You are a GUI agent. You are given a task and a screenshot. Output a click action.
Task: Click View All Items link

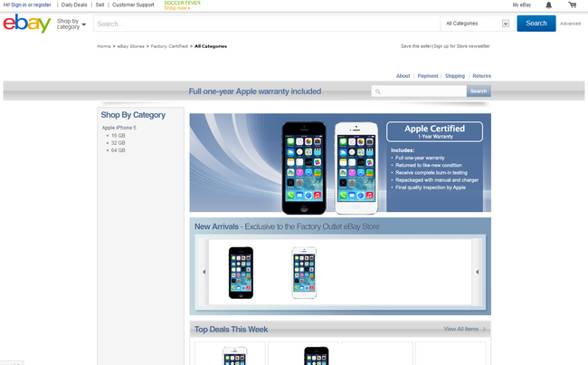pos(465,329)
